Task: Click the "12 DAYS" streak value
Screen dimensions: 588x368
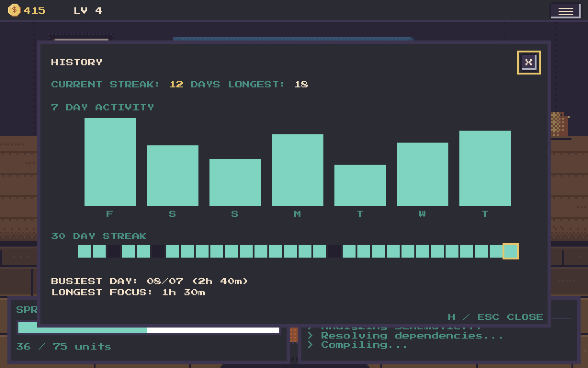Action: (195, 84)
